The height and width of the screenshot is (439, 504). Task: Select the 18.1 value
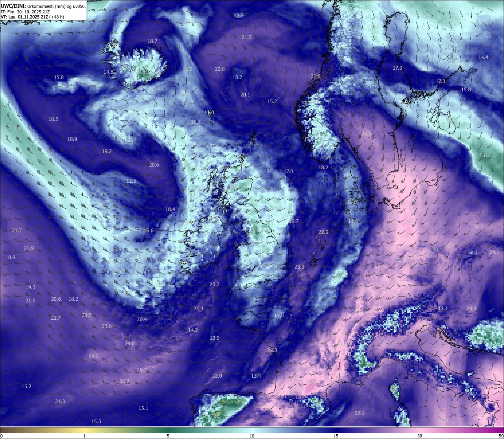(x=437, y=249)
